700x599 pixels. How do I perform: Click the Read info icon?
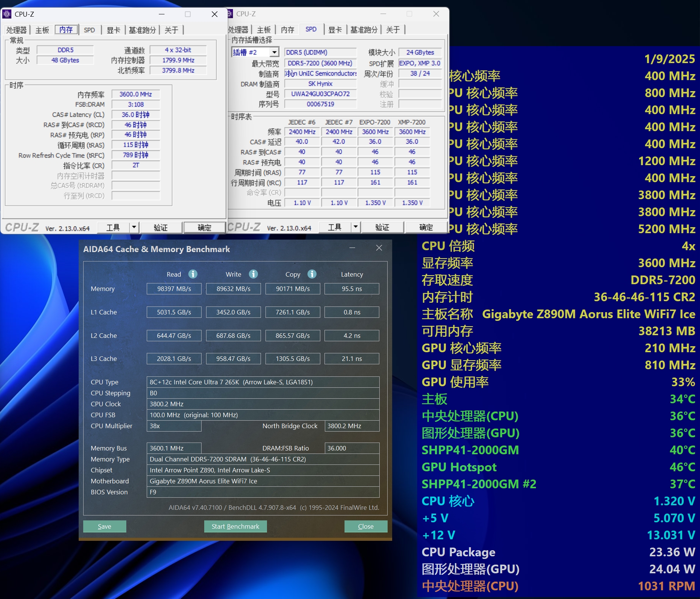click(x=193, y=274)
